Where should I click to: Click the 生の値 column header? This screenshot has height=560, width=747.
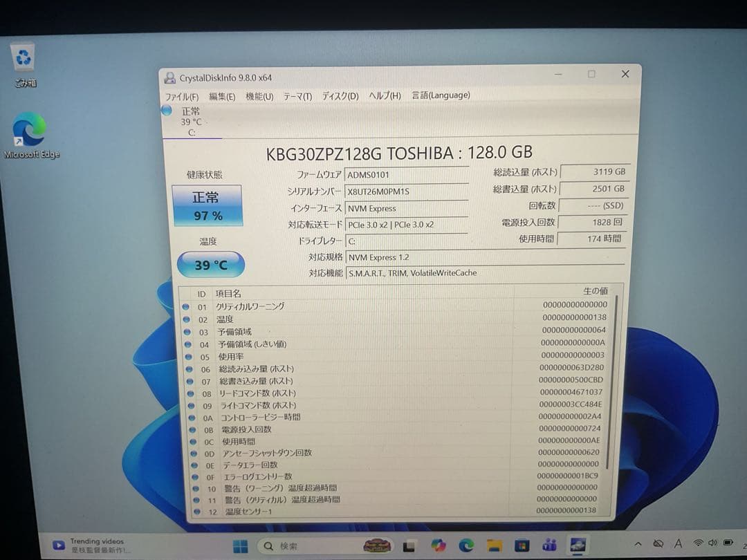pos(596,291)
